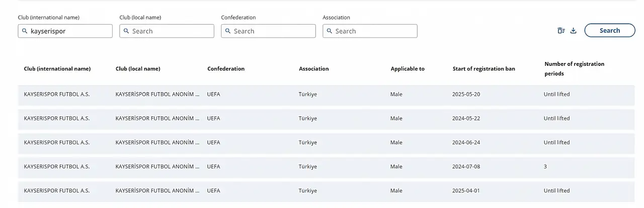Click the 'Applicable to' column header
Viewport: 644px width, 208px height.
point(408,69)
